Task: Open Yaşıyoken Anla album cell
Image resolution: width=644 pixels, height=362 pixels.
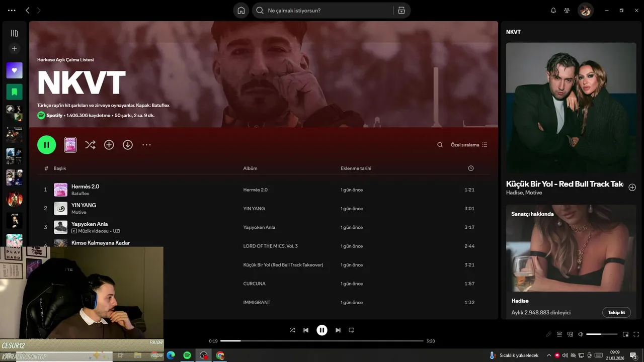Action: 259,227
